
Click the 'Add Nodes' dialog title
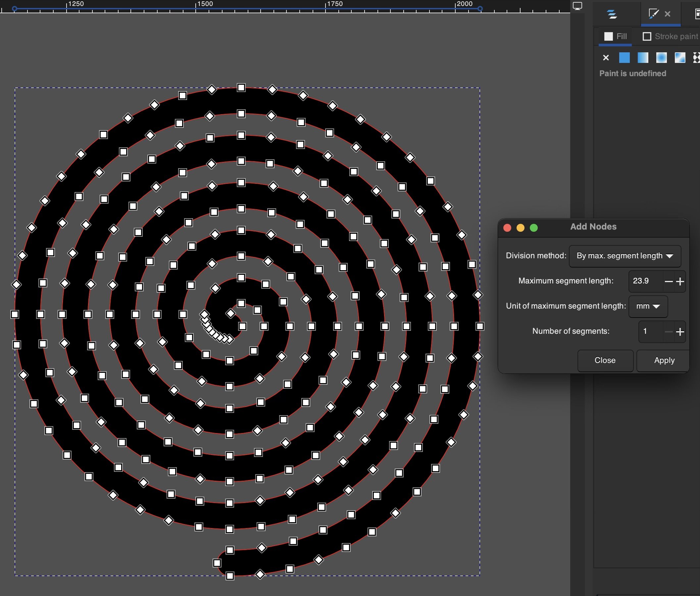[x=593, y=227]
